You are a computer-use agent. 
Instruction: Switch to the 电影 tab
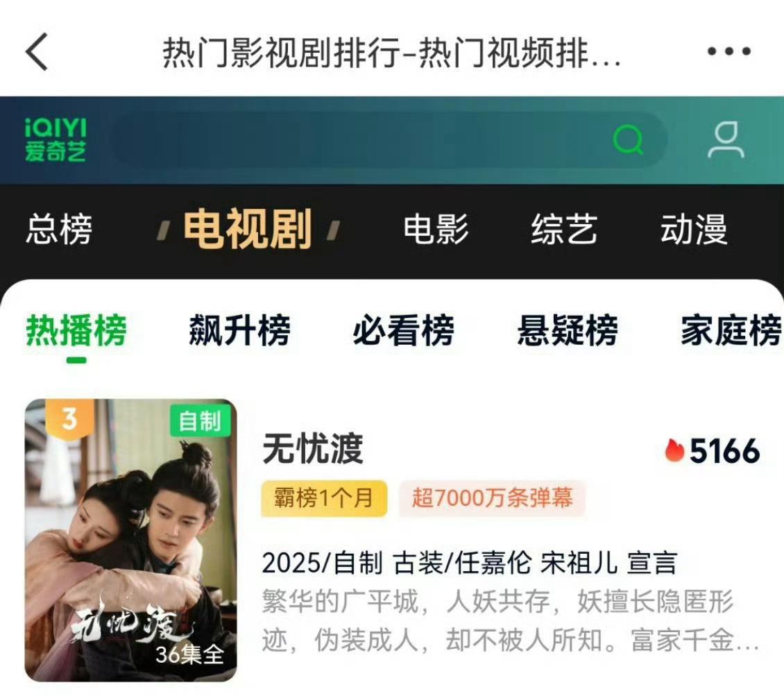(x=436, y=229)
